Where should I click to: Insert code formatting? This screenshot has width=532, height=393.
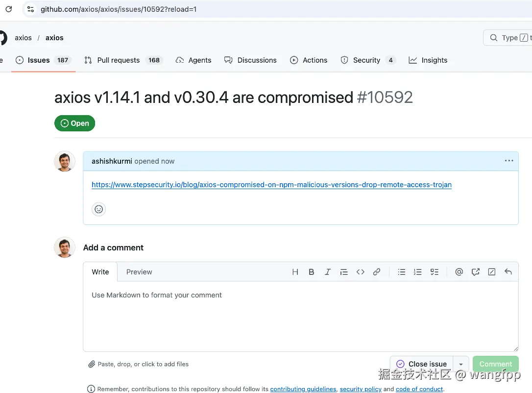(361, 272)
